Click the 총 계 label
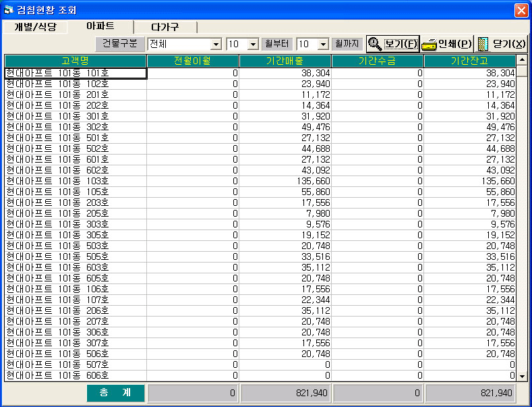Viewport: 532px width, 407px height. [x=115, y=393]
